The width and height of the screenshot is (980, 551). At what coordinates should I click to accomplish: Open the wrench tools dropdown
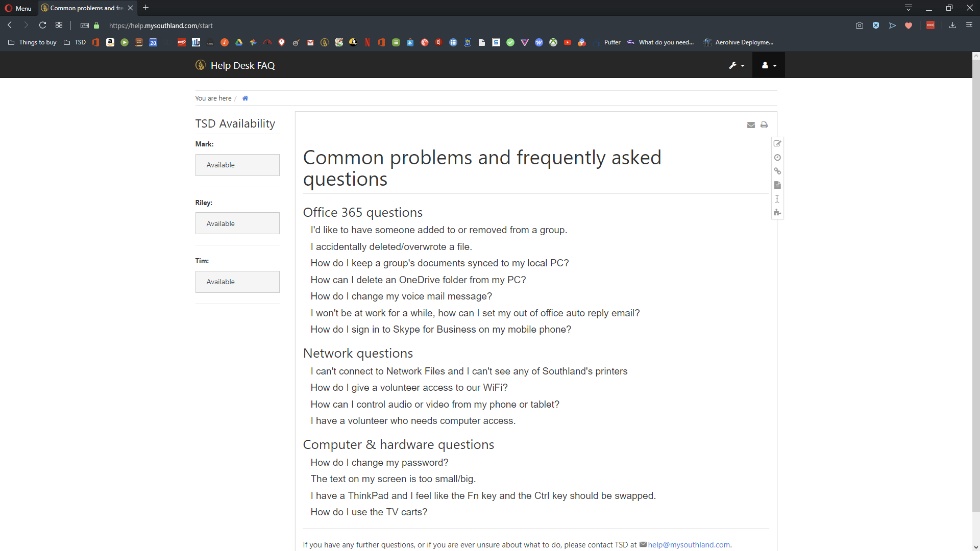[737, 65]
